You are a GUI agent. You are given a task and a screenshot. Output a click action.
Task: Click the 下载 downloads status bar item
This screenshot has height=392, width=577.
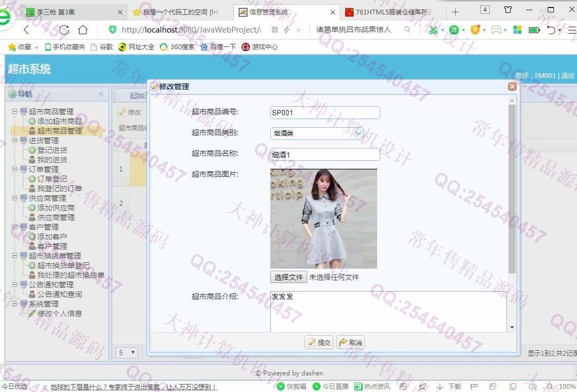[449, 387]
